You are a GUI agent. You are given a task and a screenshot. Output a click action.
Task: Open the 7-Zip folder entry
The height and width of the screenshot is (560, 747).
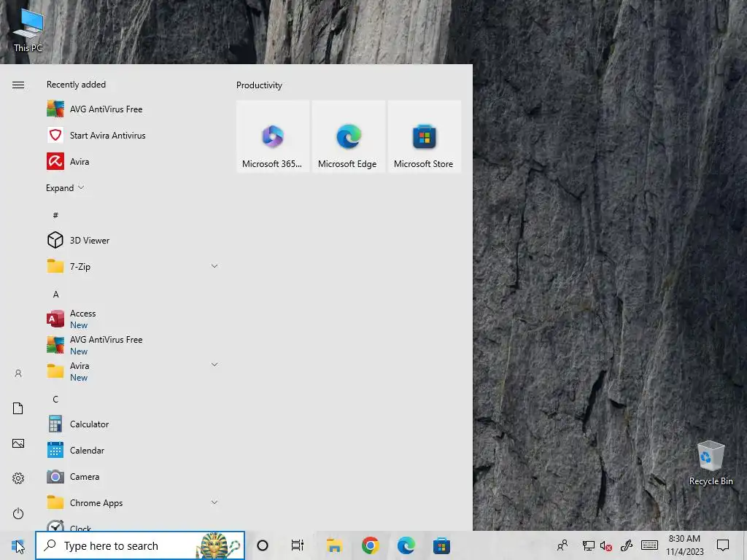[131, 266]
